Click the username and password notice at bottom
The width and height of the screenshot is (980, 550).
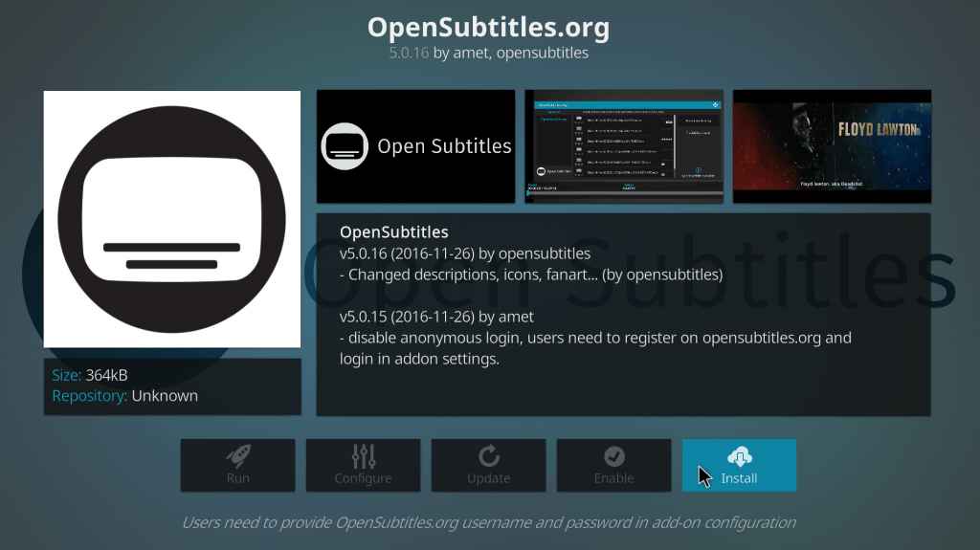point(489,522)
